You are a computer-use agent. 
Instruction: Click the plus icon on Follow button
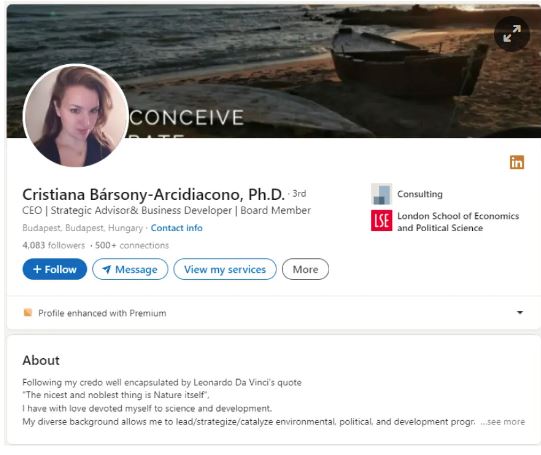coord(37,269)
